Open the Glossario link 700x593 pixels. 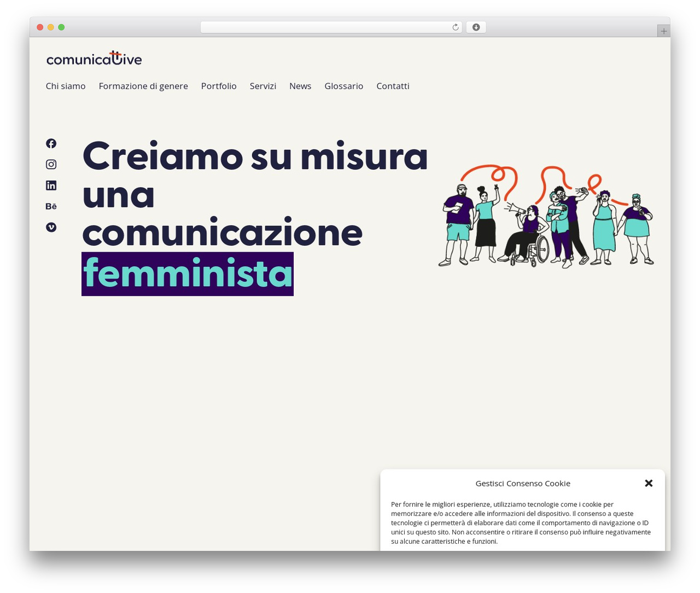click(344, 86)
